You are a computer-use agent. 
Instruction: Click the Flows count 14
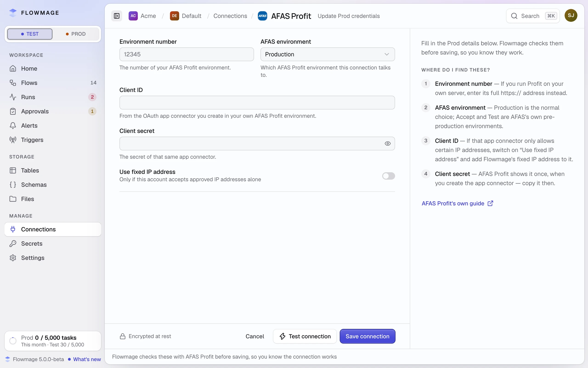[93, 83]
